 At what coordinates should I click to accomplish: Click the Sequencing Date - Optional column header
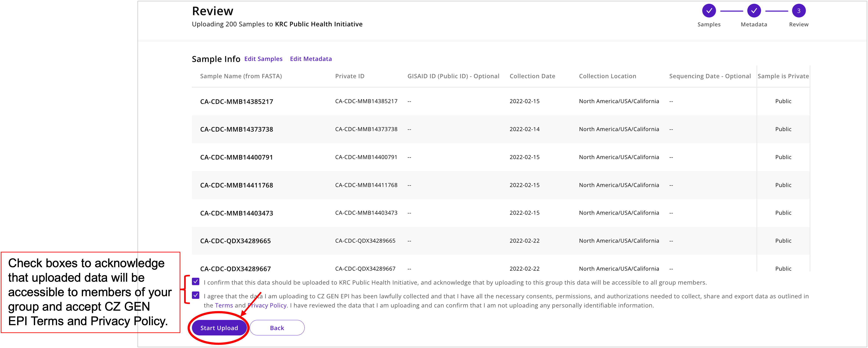click(x=710, y=76)
